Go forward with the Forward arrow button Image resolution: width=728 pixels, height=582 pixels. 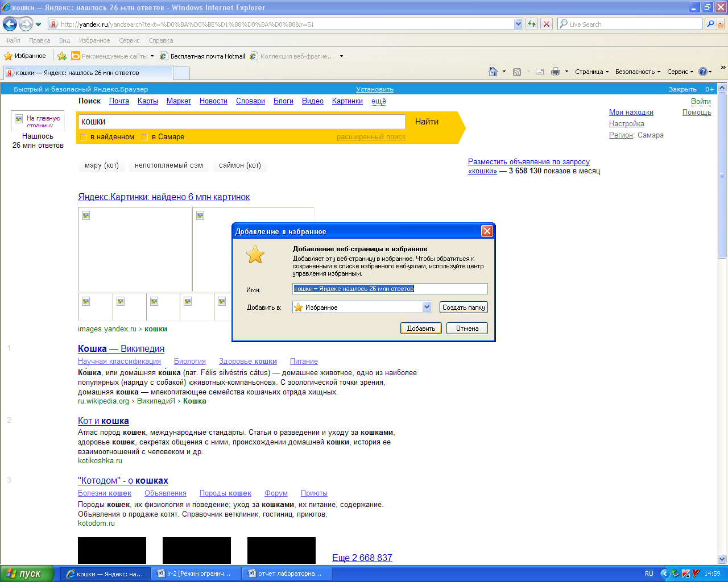(x=26, y=24)
